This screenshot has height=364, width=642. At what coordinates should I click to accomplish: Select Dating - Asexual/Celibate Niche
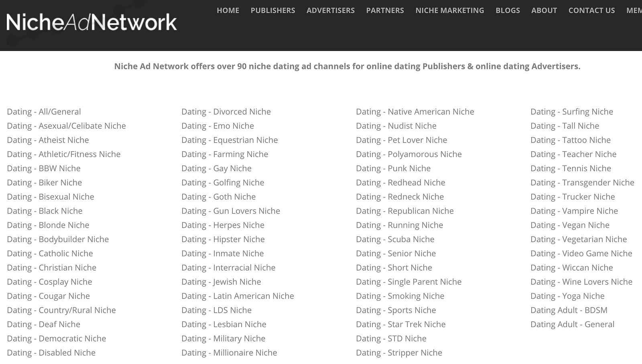(x=66, y=126)
